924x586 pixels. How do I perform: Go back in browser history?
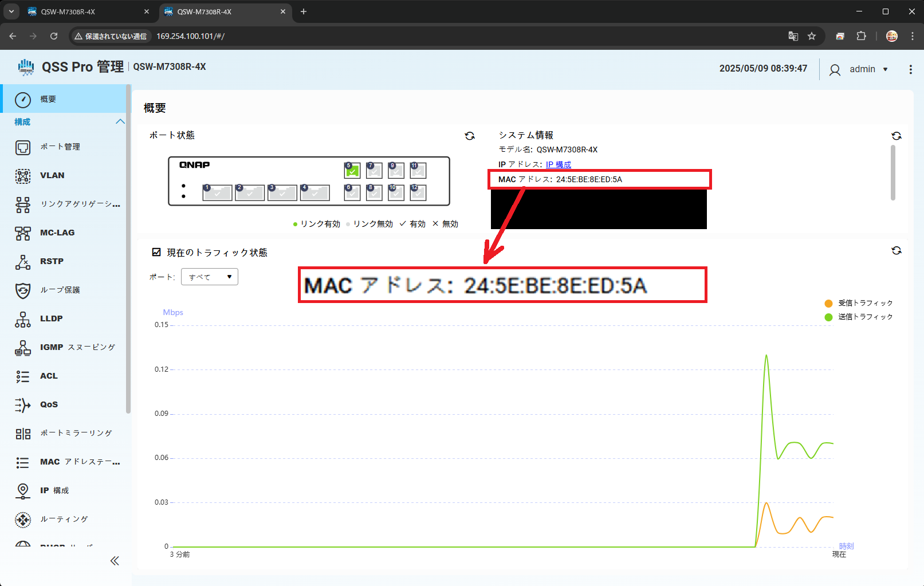pos(13,36)
